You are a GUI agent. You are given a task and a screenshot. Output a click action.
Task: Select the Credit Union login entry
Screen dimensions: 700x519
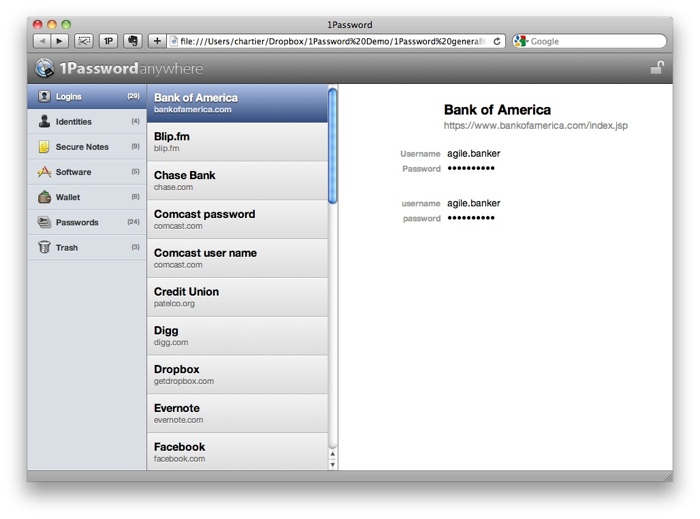tap(238, 297)
